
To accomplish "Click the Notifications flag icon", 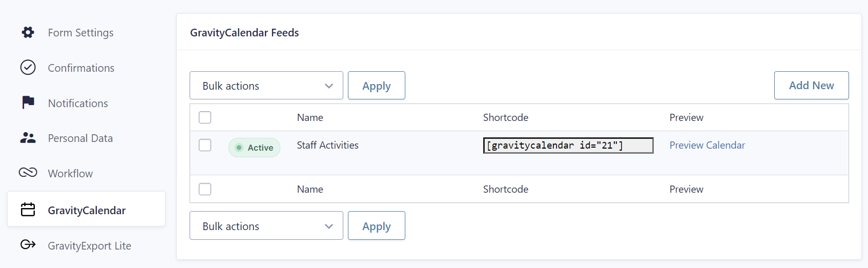I will coord(28,102).
